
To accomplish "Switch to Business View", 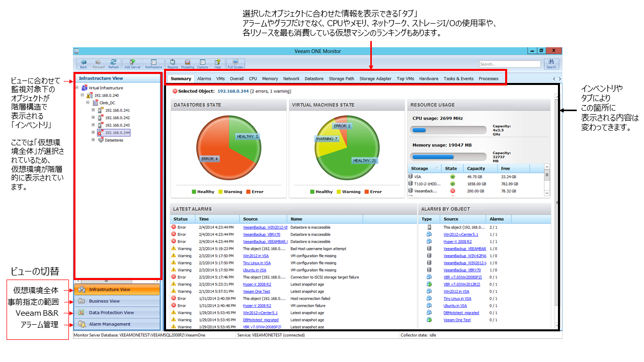I will (117, 301).
